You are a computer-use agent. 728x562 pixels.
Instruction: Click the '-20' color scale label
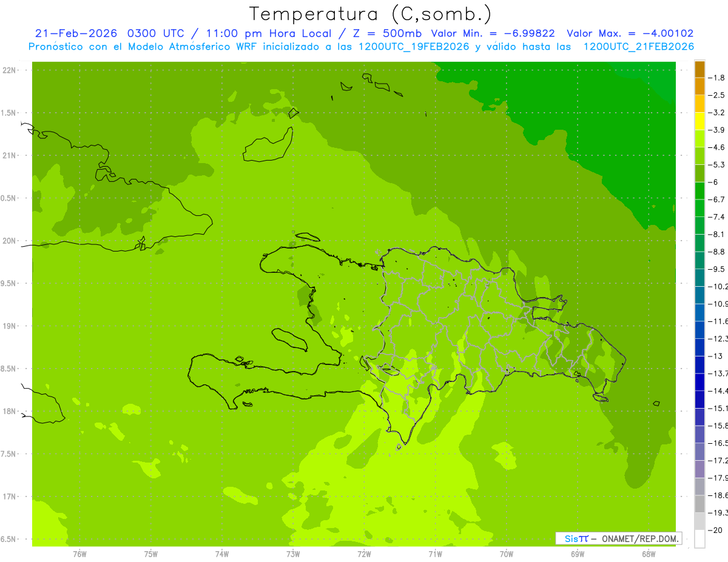pos(716,530)
